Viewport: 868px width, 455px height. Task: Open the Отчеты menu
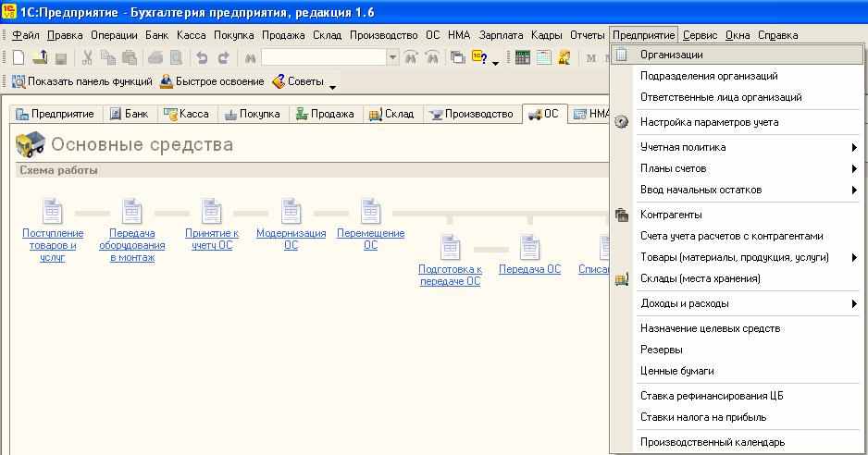pos(588,35)
